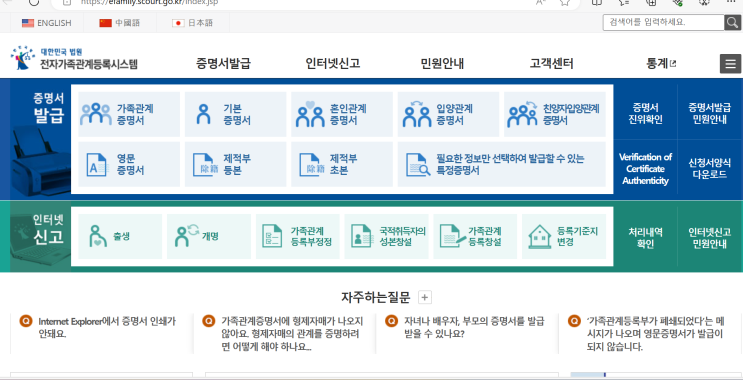Switch language to 中國語 flag link
Image resolution: width=743 pixels, height=380 pixels.
(119, 23)
